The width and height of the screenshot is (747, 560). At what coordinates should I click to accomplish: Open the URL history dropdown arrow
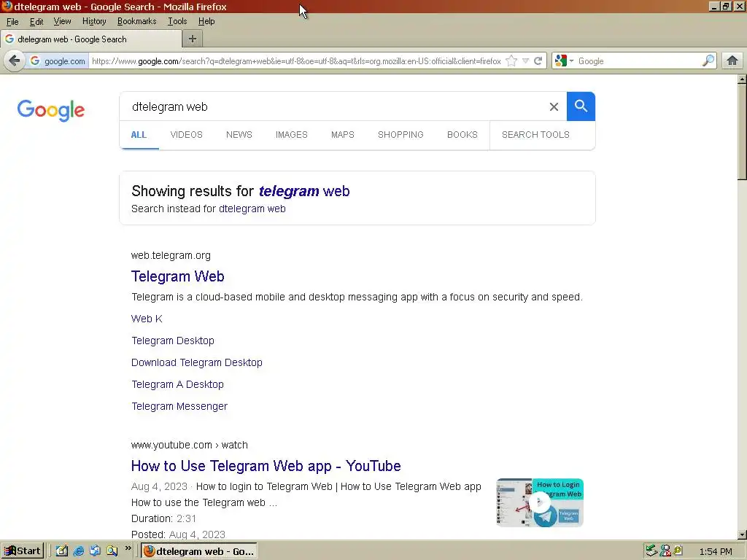coord(525,61)
